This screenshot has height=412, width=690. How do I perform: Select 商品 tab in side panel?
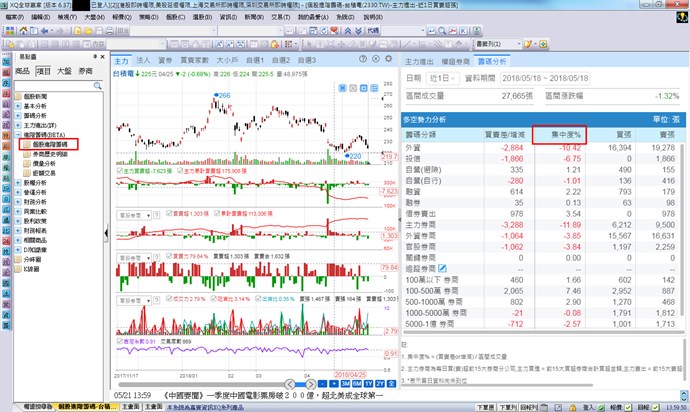point(22,71)
